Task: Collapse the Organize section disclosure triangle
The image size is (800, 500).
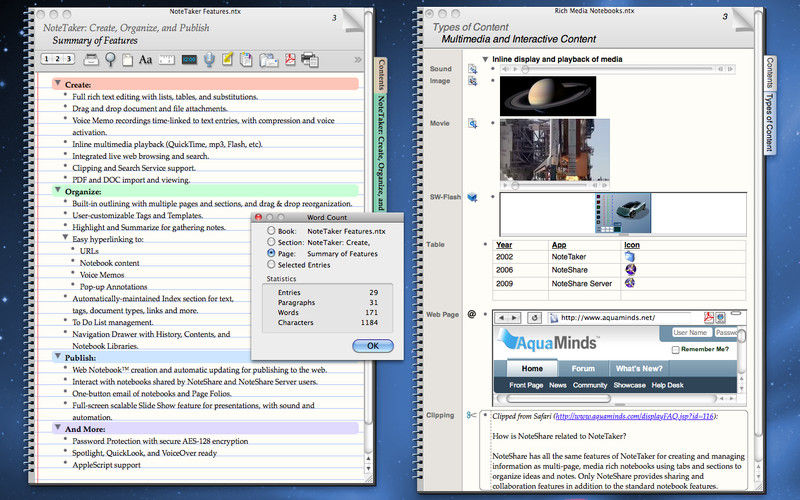Action: (58, 190)
